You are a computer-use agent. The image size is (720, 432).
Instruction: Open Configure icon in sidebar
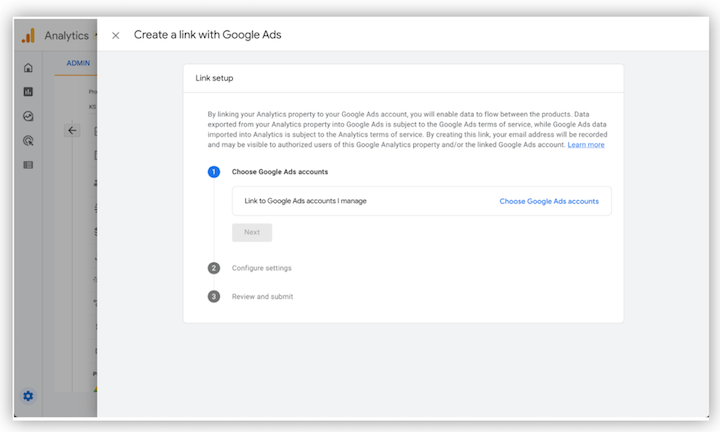point(28,164)
